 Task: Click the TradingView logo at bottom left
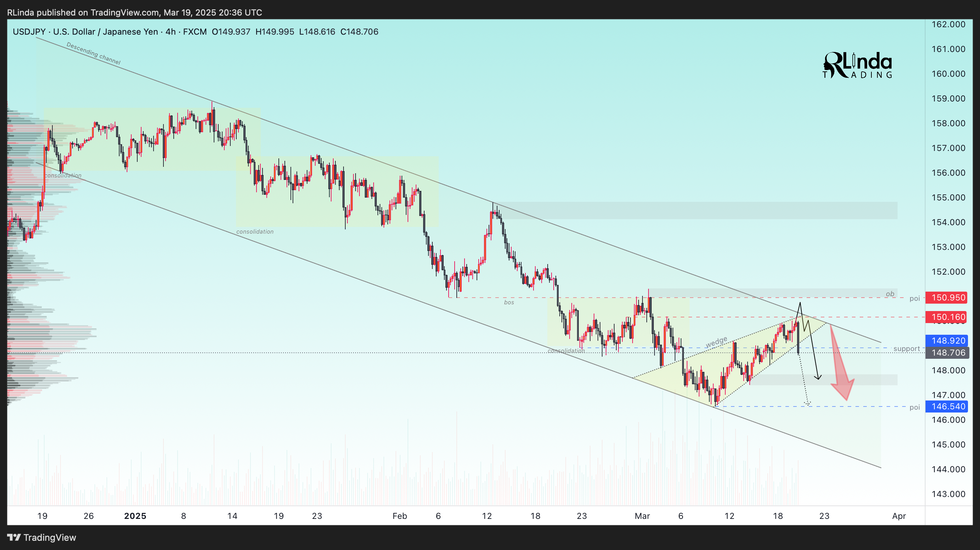coord(41,538)
